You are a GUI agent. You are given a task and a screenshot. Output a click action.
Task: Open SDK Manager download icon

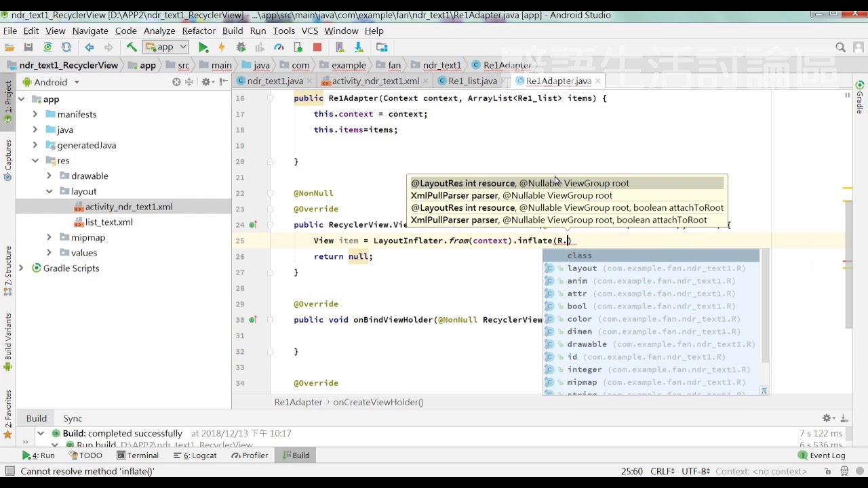[359, 47]
